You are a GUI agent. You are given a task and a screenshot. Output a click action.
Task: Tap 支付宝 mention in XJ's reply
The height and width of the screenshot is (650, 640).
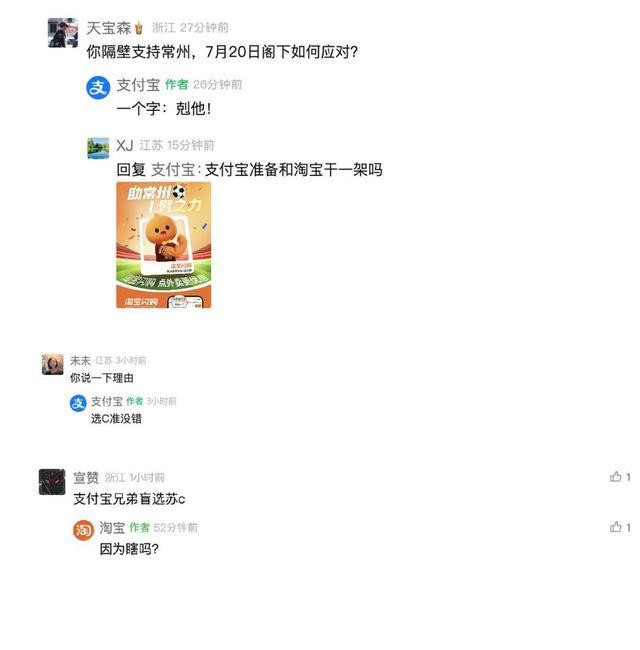tap(173, 170)
